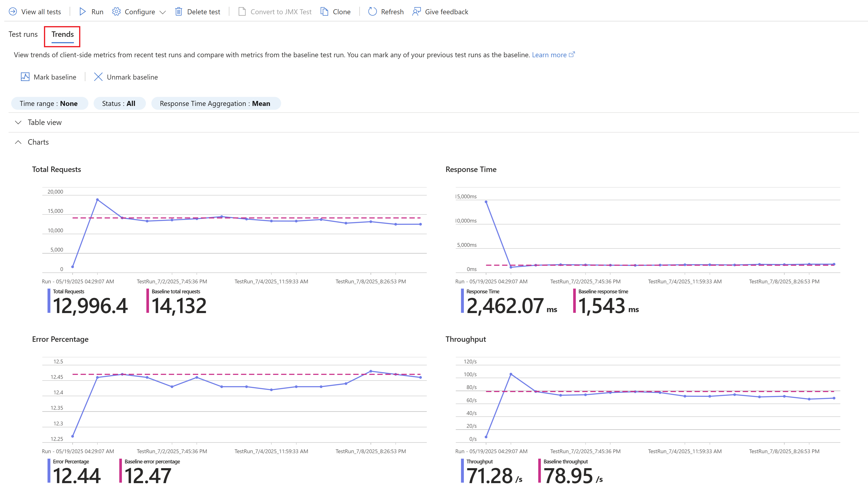868x495 pixels.
Task: Select the Trends tab
Action: [x=62, y=34]
